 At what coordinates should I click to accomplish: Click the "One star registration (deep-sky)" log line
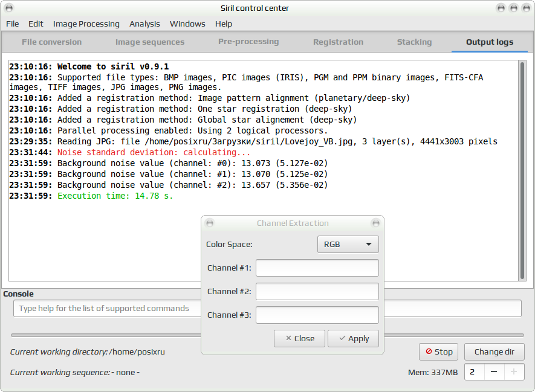(x=181, y=109)
